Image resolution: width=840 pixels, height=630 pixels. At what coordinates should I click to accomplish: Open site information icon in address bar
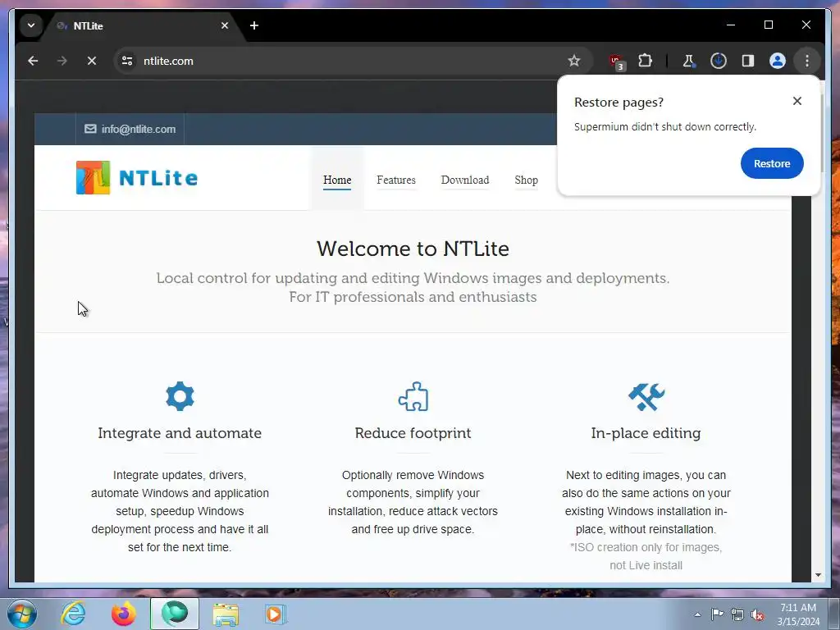coord(127,61)
